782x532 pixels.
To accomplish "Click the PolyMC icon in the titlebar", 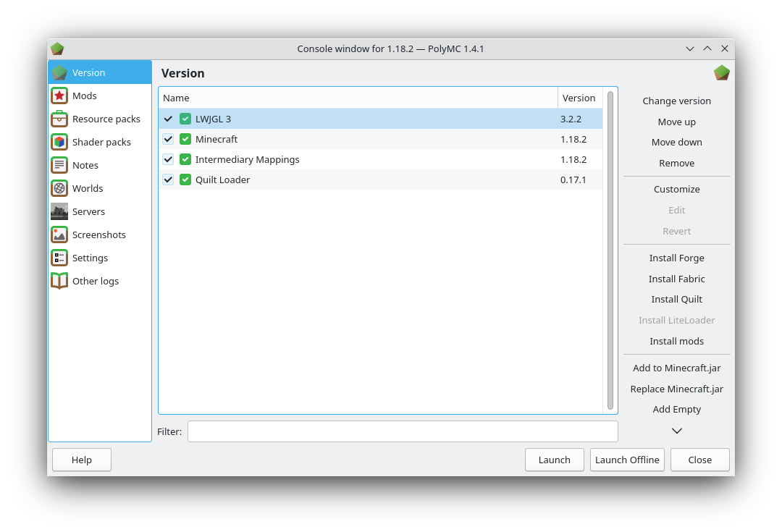I will [x=57, y=48].
